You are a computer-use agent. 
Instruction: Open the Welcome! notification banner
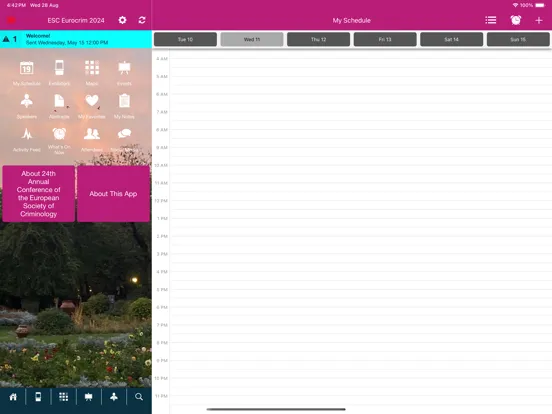point(76,39)
